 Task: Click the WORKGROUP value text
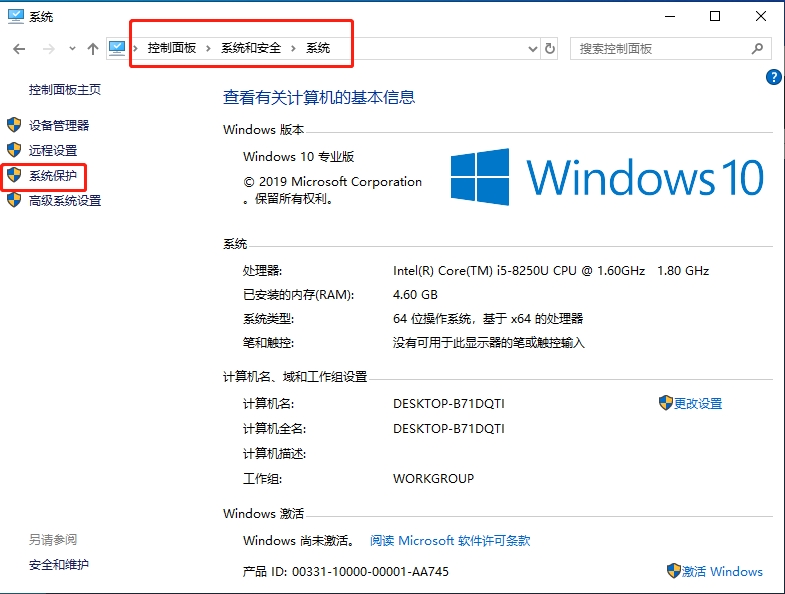pos(434,479)
